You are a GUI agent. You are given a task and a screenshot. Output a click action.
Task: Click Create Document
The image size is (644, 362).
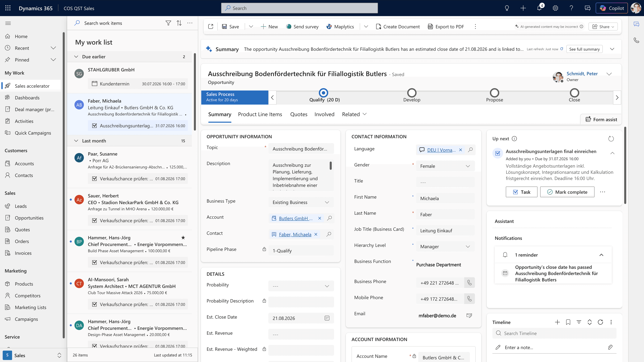[398, 26]
